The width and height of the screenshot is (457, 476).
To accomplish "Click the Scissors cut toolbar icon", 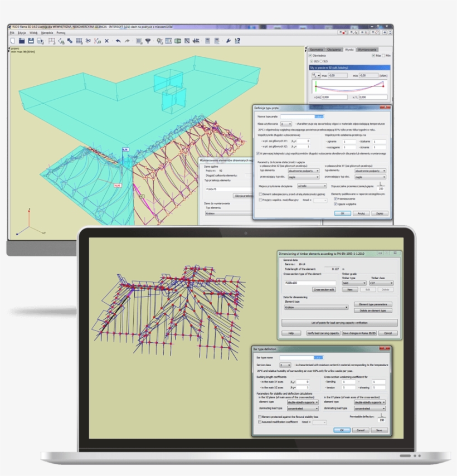I will pyautogui.click(x=88, y=41).
